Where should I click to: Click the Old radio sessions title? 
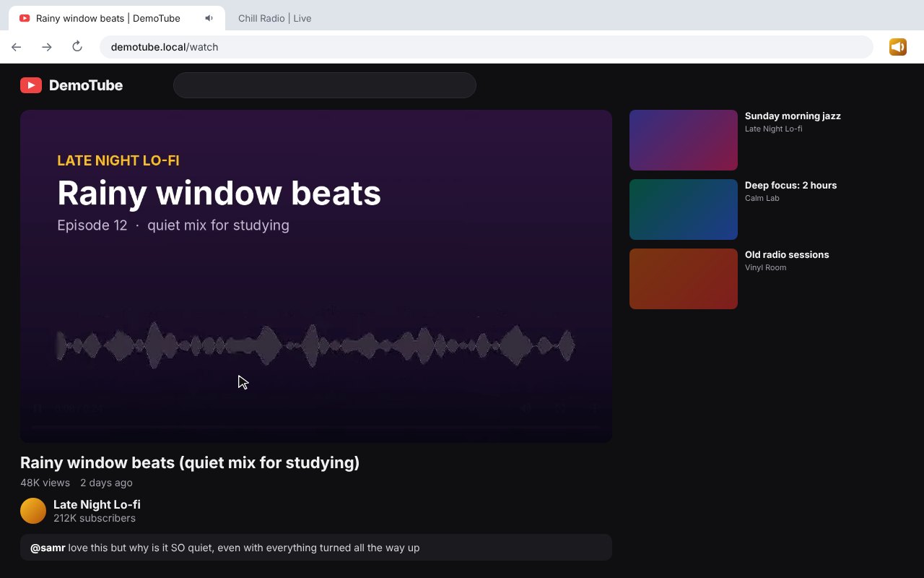coord(787,254)
